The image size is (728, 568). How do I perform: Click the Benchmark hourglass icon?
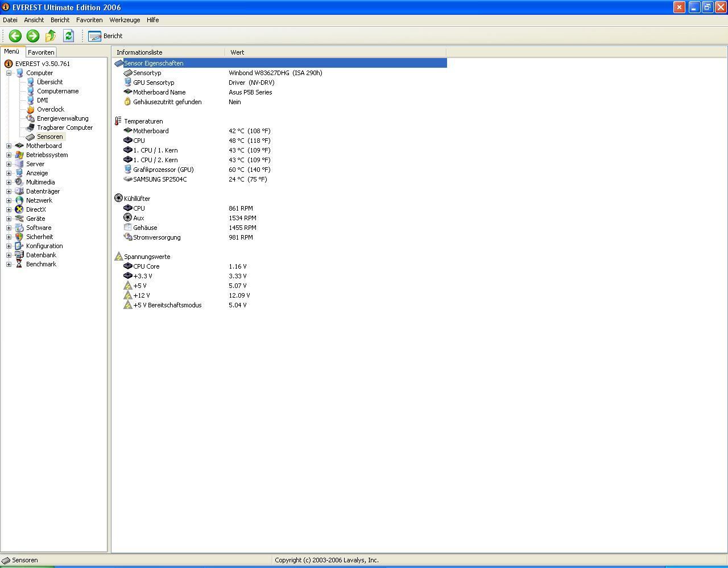(x=19, y=264)
